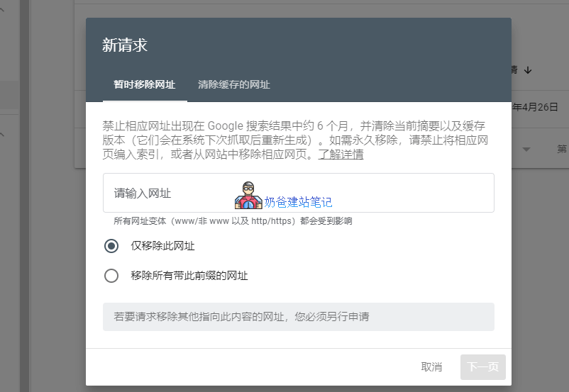Click the 第 pagination label behind the dialog
Viewport: 569px width, 392px height.
coord(561,149)
